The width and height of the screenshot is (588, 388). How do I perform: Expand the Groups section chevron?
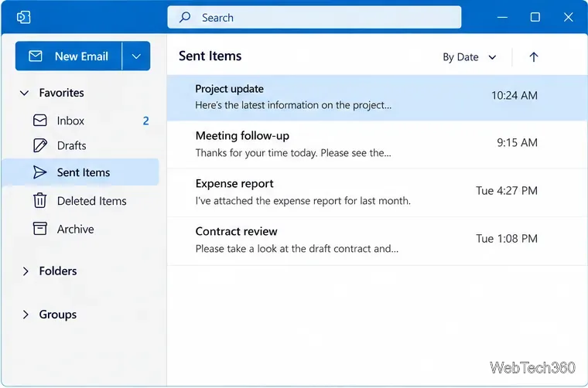pyautogui.click(x=25, y=315)
